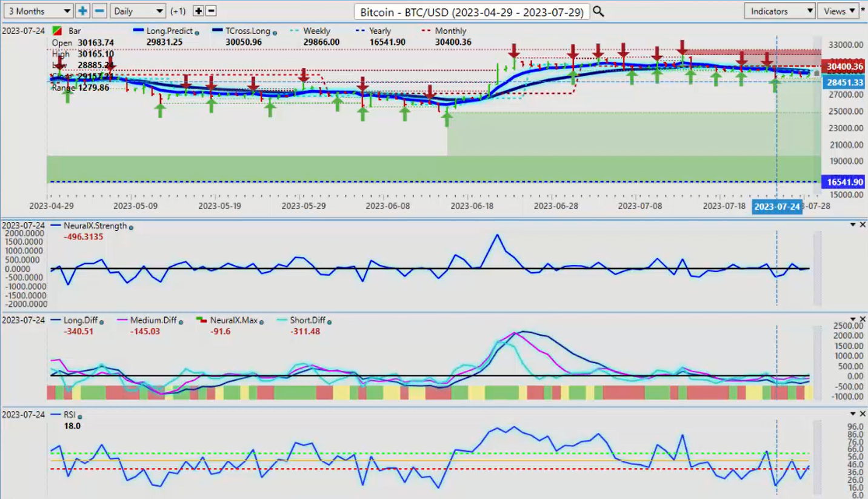Click the Short.Diff value -311.48
Viewport: 868px width, 499px height.
[304, 331]
